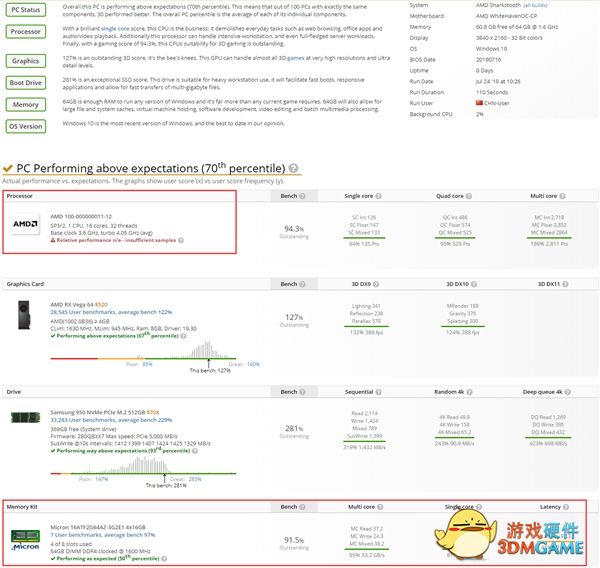Click help icon after GPU 67th percentile text
Screen dimensions: 600x568
pos(184,336)
